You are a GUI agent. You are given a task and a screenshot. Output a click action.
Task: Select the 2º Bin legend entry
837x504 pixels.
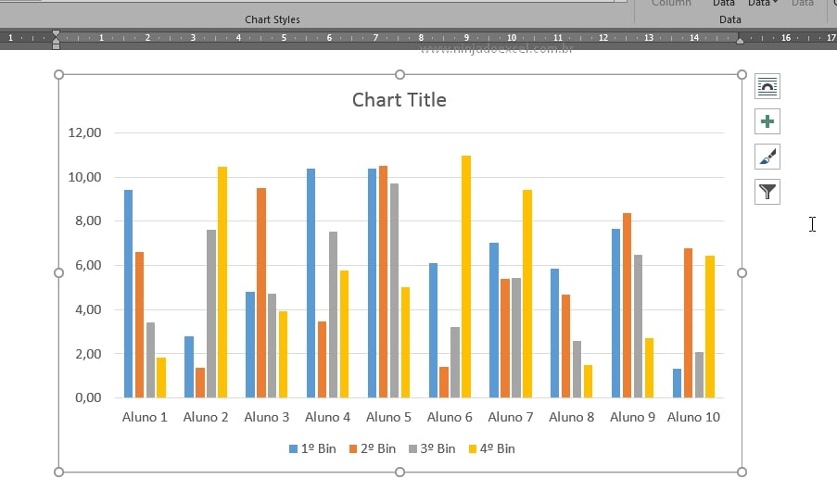coord(372,448)
